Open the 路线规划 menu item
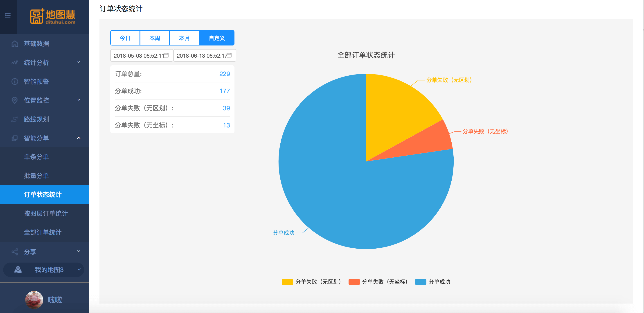This screenshot has width=644, height=313. [x=44, y=119]
